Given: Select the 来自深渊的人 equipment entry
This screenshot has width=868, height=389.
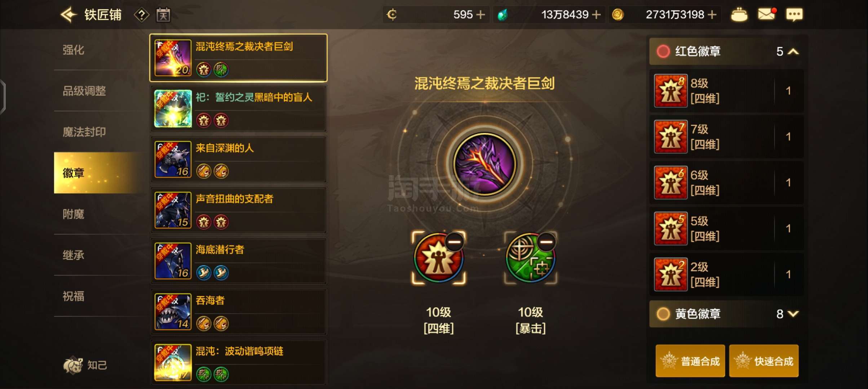Looking at the screenshot, I should pos(238,160).
